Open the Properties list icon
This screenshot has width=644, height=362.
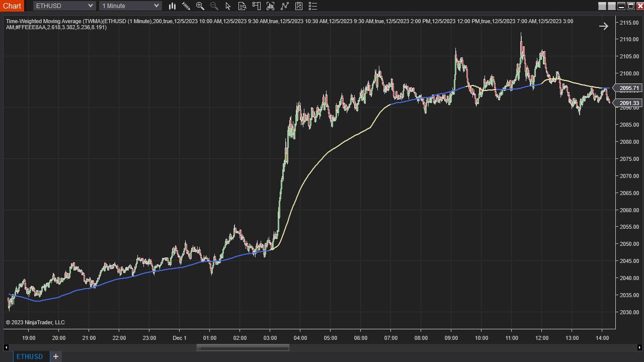coord(313,6)
